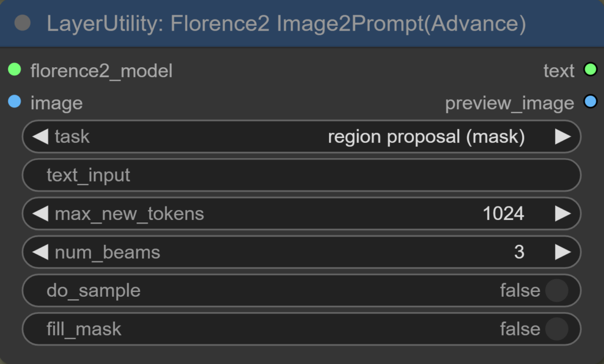
Task: Click the preview_image output label
Action: click(x=509, y=103)
